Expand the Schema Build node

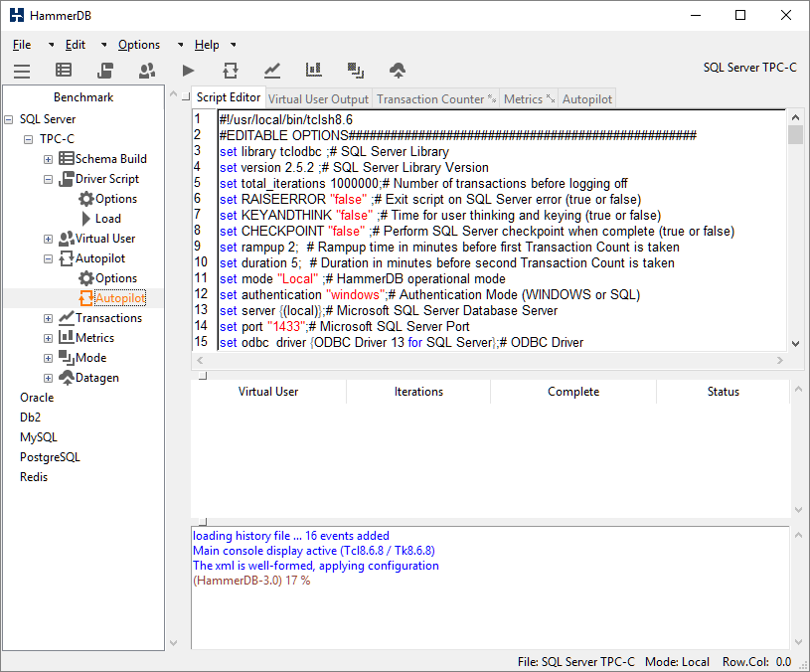(x=48, y=160)
